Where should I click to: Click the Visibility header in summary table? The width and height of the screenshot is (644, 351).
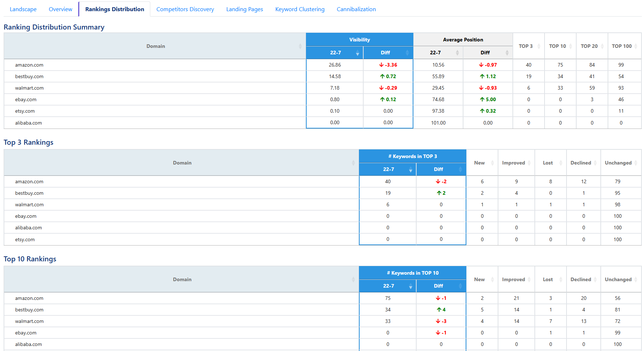pos(360,40)
